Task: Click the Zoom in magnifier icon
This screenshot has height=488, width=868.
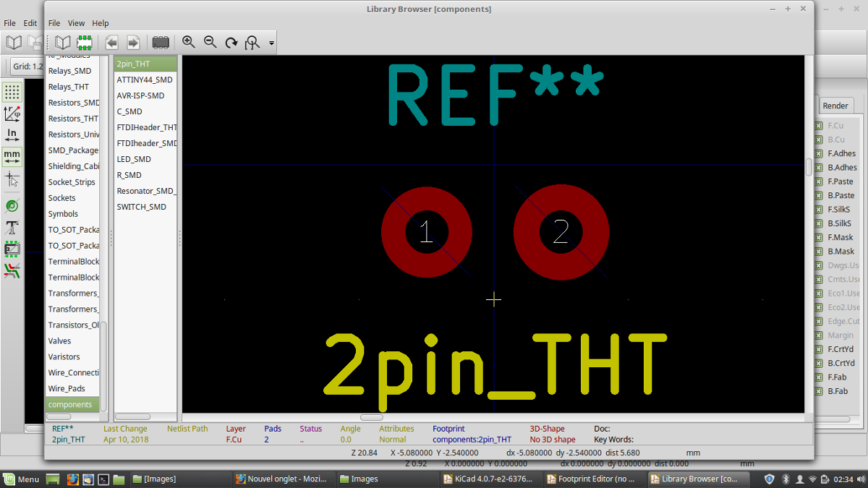Action: pyautogui.click(x=189, y=43)
